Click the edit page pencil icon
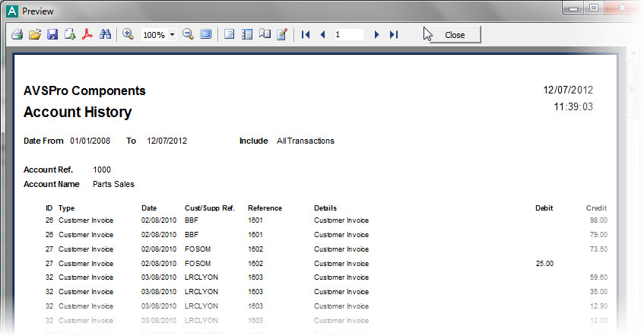This screenshot has width=644, height=336. click(282, 35)
